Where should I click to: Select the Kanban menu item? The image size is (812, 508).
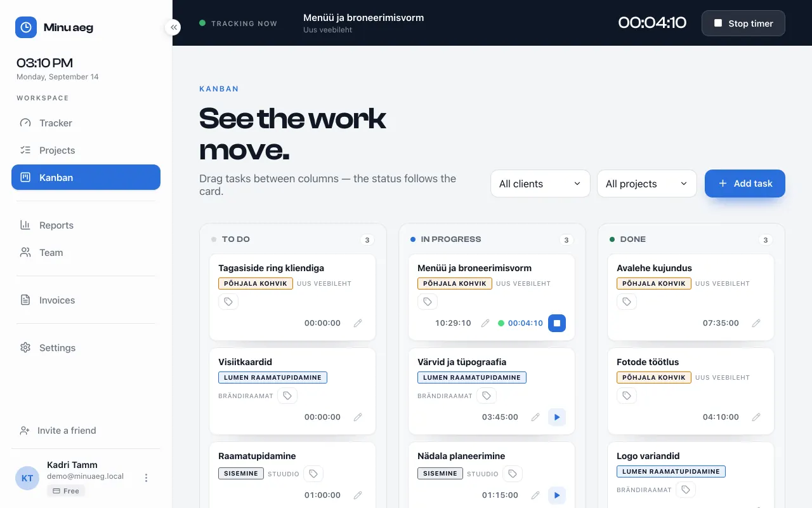(86, 178)
